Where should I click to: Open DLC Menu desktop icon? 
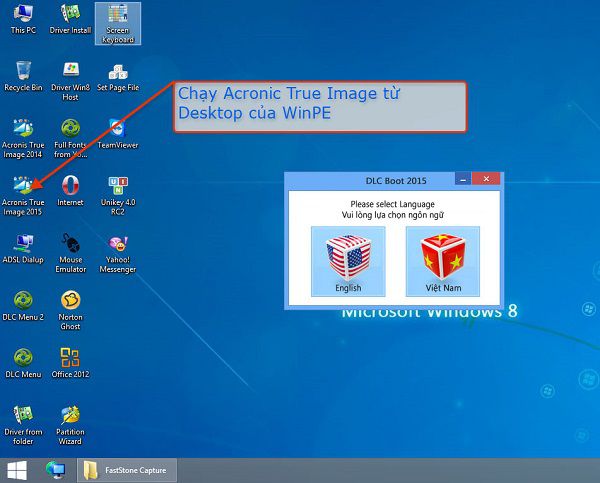pyautogui.click(x=23, y=363)
